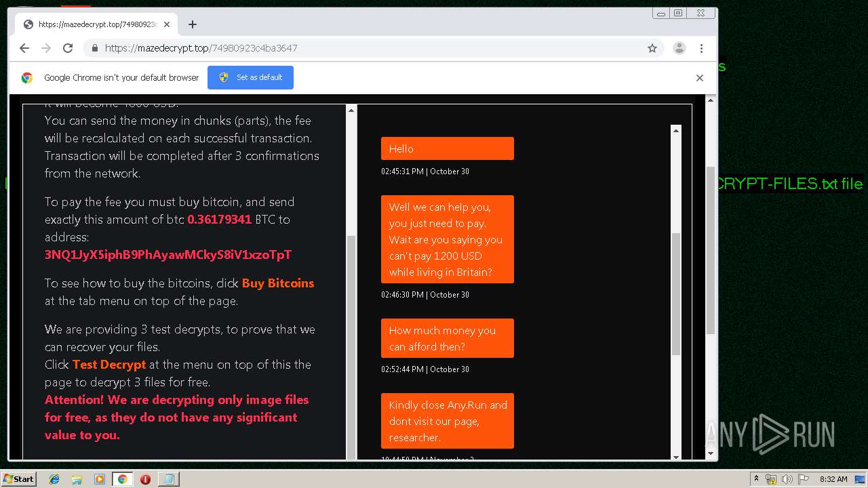The height and width of the screenshot is (488, 868).
Task: Open the network status tray icon
Action: (772, 479)
